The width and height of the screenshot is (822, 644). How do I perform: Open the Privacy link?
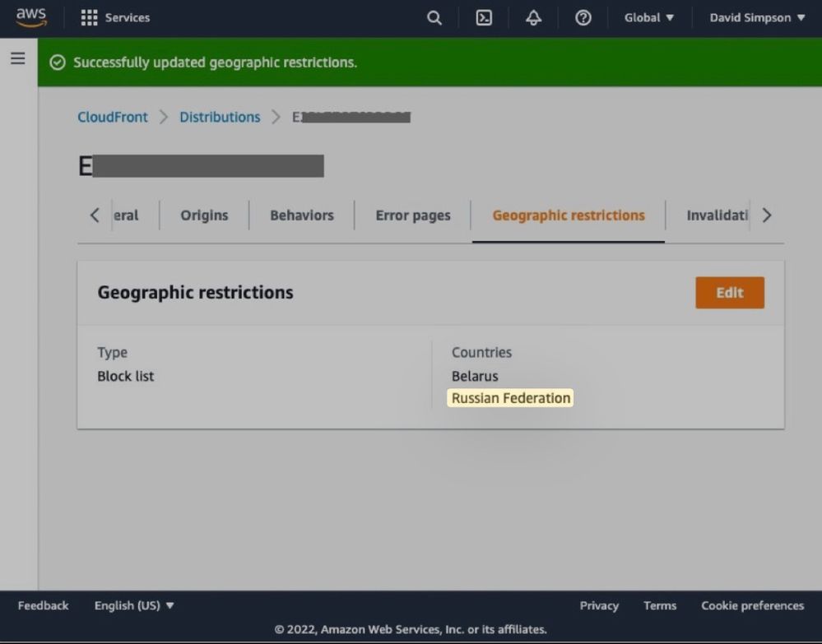tap(599, 605)
